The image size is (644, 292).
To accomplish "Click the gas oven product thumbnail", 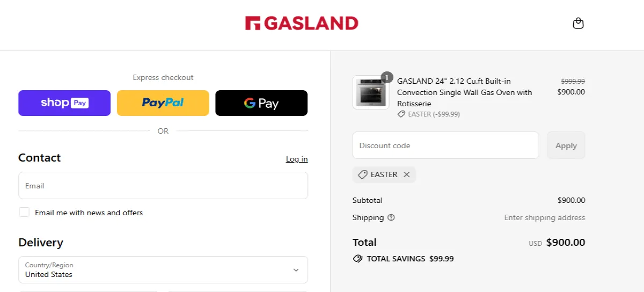I will click(369, 93).
